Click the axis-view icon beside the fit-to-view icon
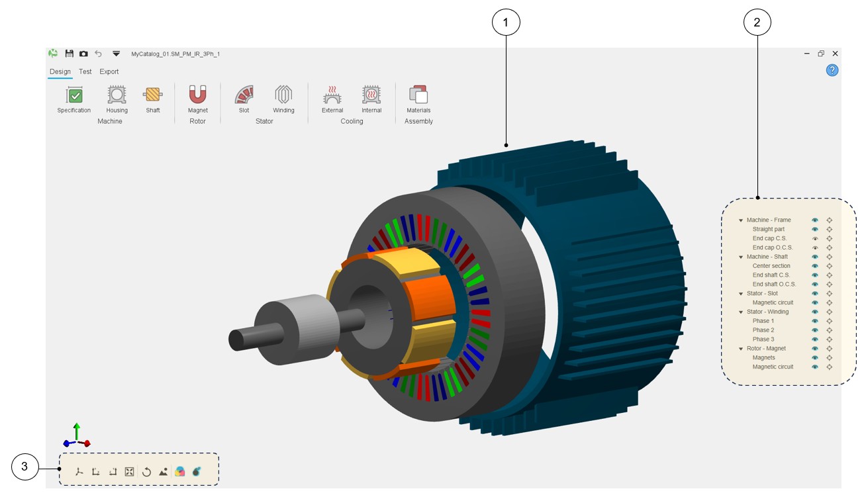This screenshot has width=868, height=495. click(113, 472)
